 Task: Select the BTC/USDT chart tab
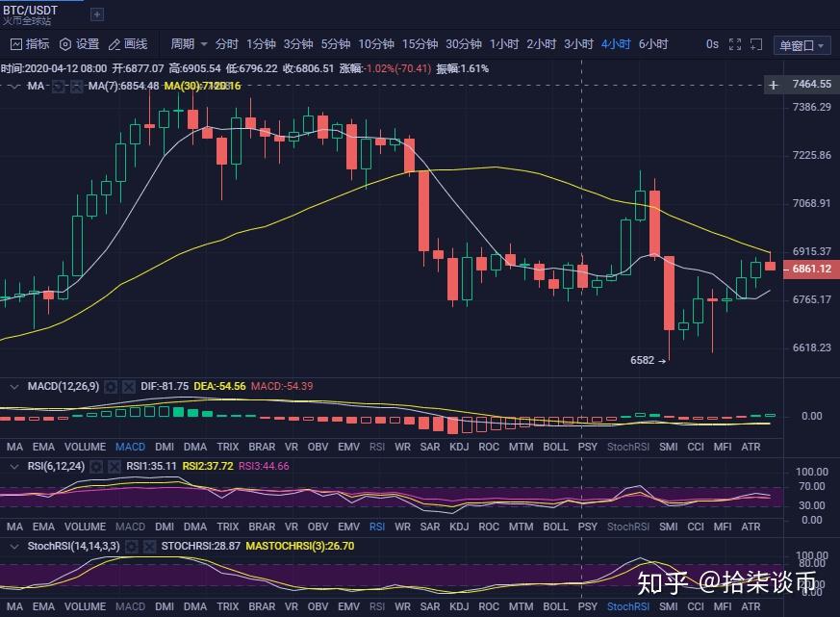30,14
